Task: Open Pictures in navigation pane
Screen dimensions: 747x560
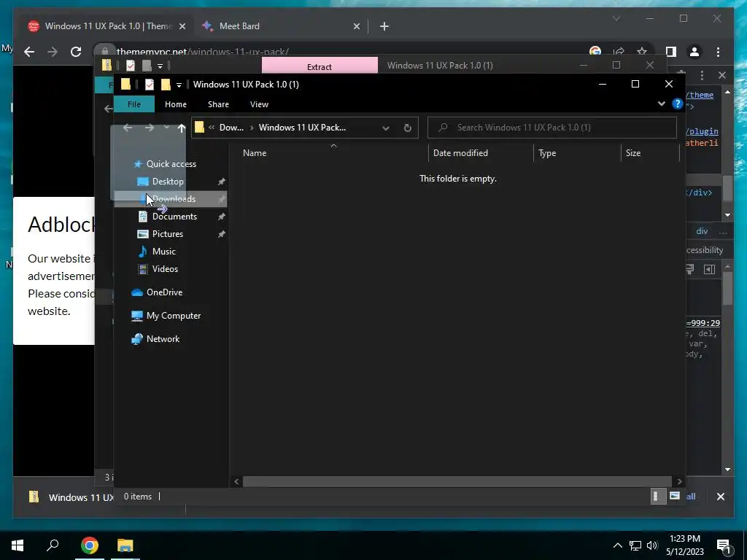Action: (x=167, y=234)
